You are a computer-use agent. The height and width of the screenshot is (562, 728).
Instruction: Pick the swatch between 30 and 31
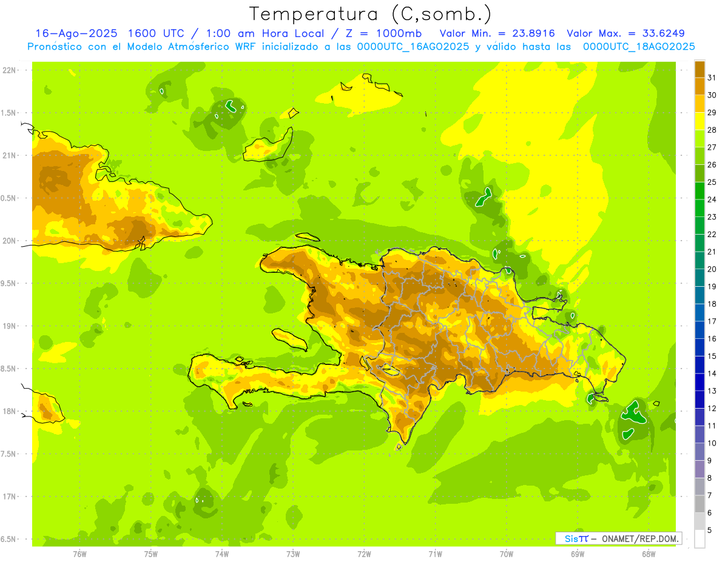click(700, 86)
